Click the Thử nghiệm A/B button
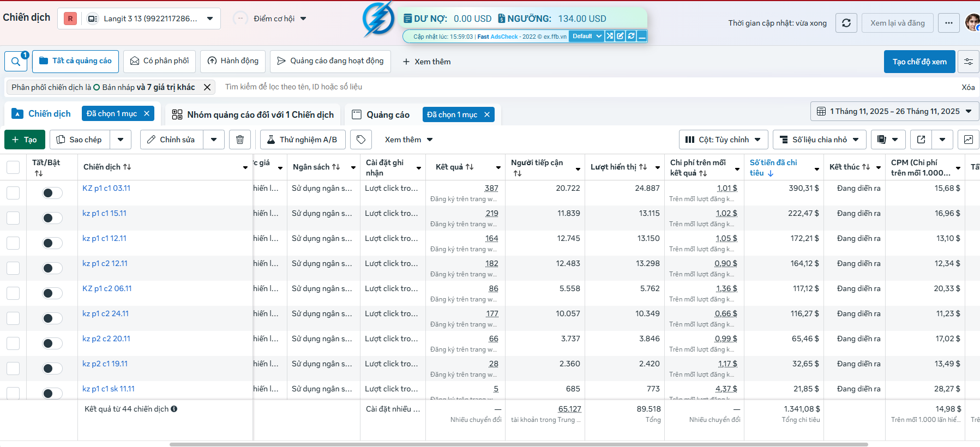The height and width of the screenshot is (447, 980). coord(303,140)
